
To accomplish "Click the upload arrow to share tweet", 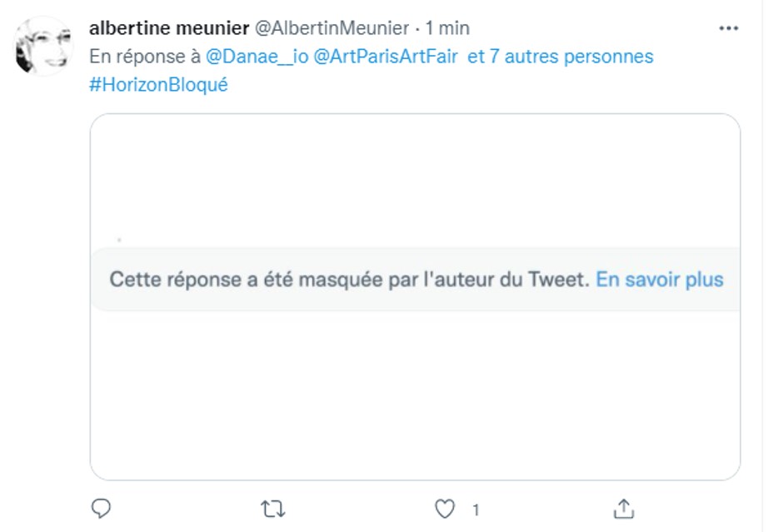I will 622,508.
